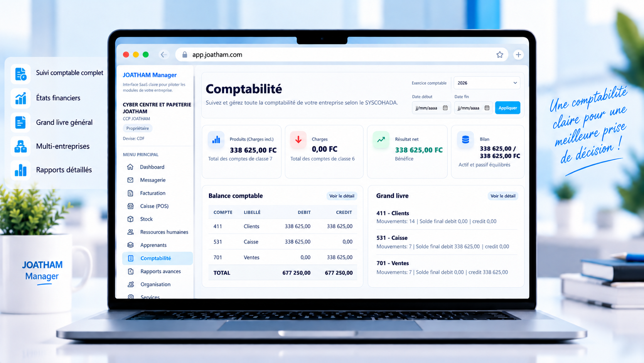Click the browser back arrow
This screenshot has height=363, width=644.
(164, 55)
